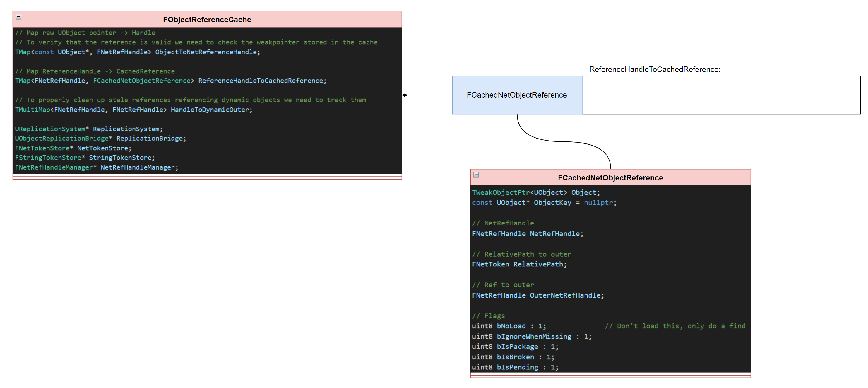The width and height of the screenshot is (868, 388).
Task: Click the ObjectToNetReferenceHandle TMap code line
Action: (x=138, y=52)
